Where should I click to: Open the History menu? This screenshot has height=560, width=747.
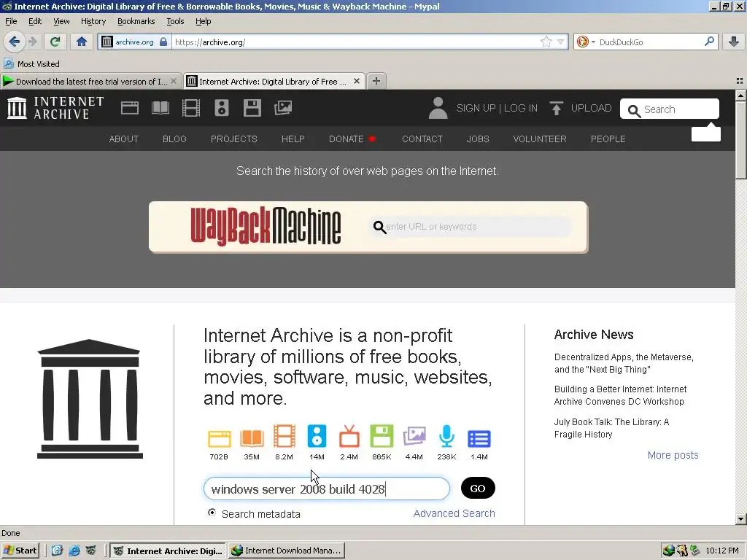point(93,21)
